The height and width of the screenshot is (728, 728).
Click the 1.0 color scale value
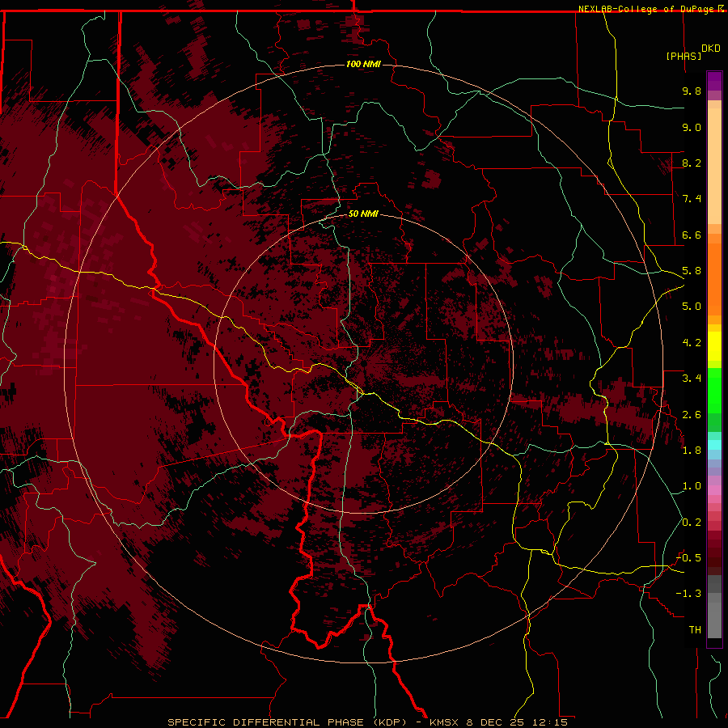click(x=692, y=486)
